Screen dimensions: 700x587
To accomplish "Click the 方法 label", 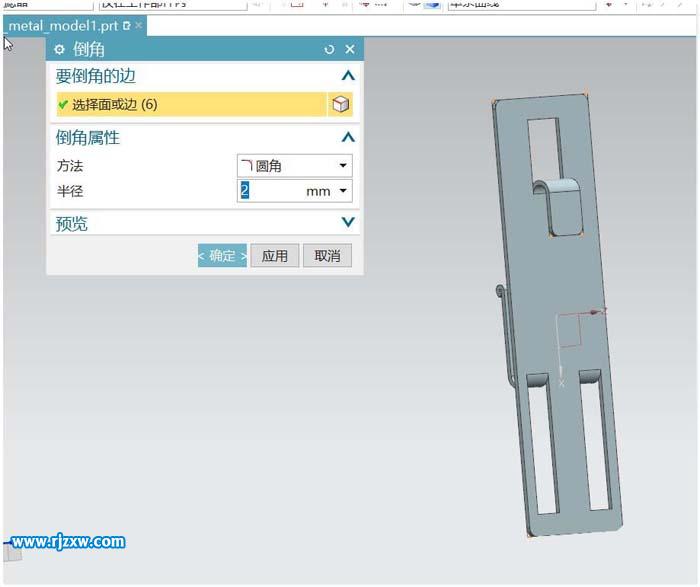I will click(70, 166).
